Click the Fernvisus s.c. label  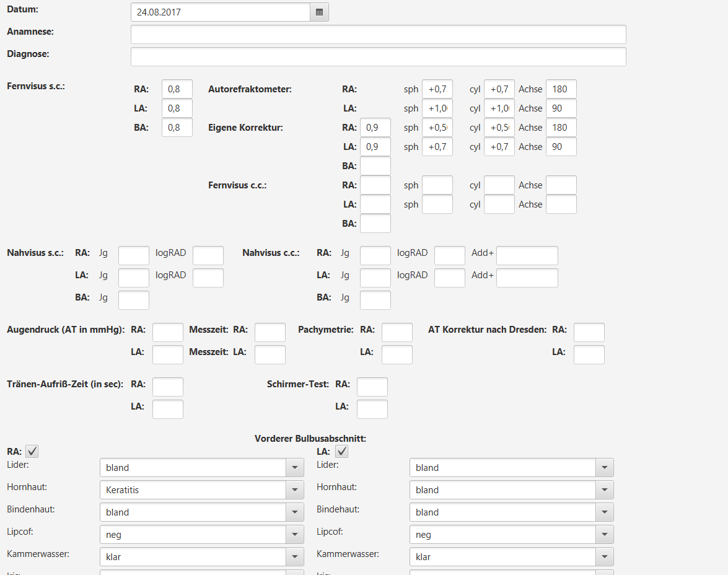(x=36, y=86)
